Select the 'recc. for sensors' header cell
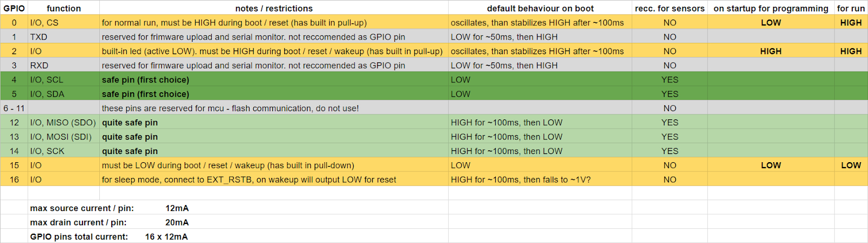Viewport: 868px width, 243px height. click(x=670, y=8)
